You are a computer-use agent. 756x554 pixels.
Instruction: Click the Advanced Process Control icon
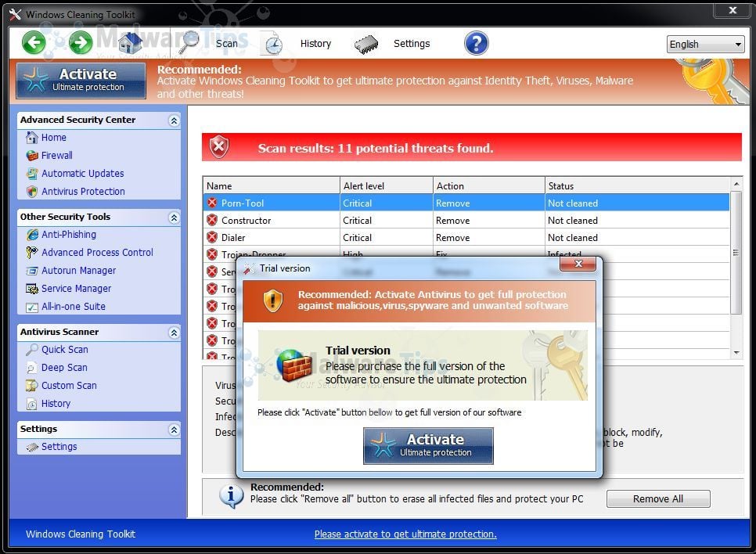(32, 252)
